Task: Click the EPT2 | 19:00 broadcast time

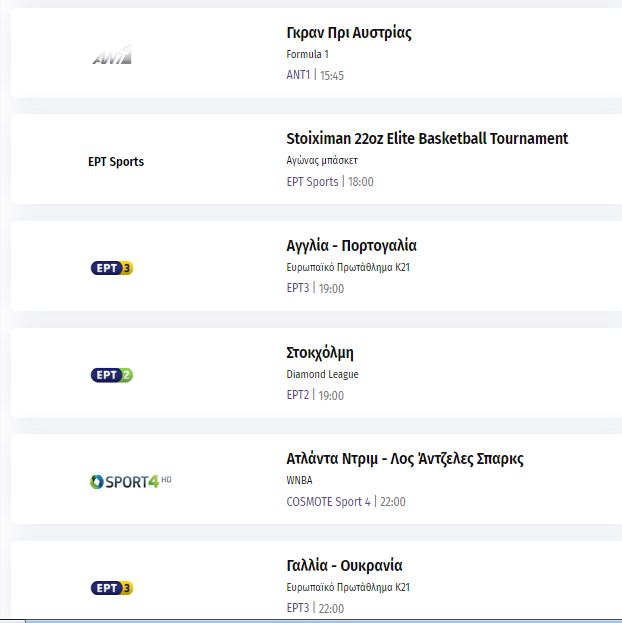Action: 315,395
